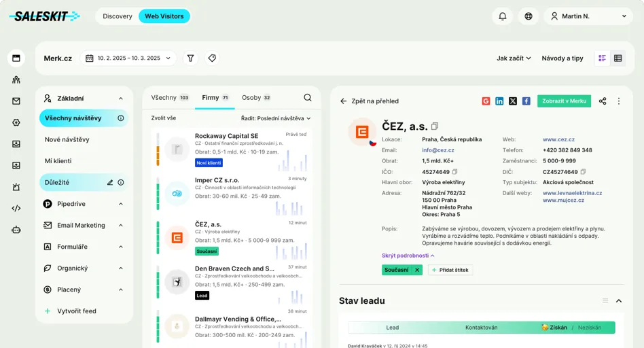644x348 pixels.
Task: Switch to detailed list view icon
Action: point(602,58)
